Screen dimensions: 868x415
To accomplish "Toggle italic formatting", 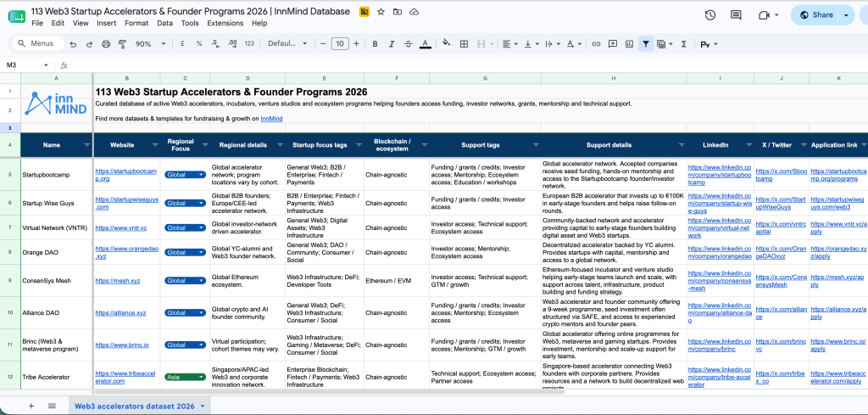I will 392,44.
